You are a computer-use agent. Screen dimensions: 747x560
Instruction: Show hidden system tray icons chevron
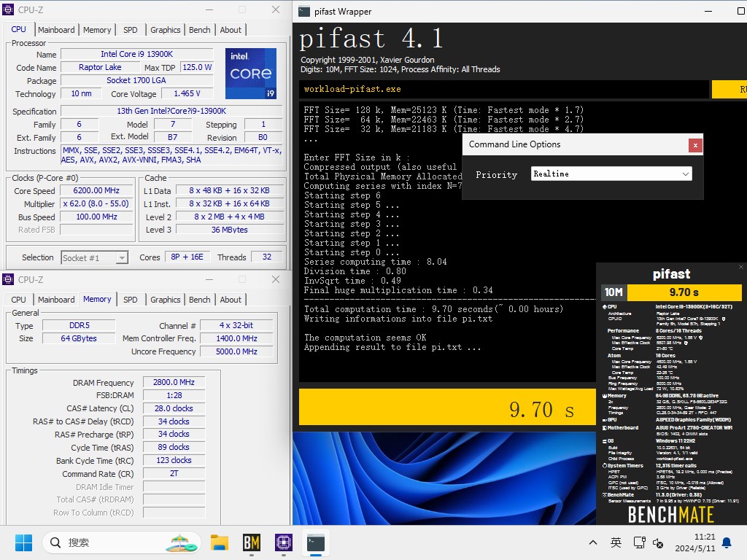coord(593,542)
